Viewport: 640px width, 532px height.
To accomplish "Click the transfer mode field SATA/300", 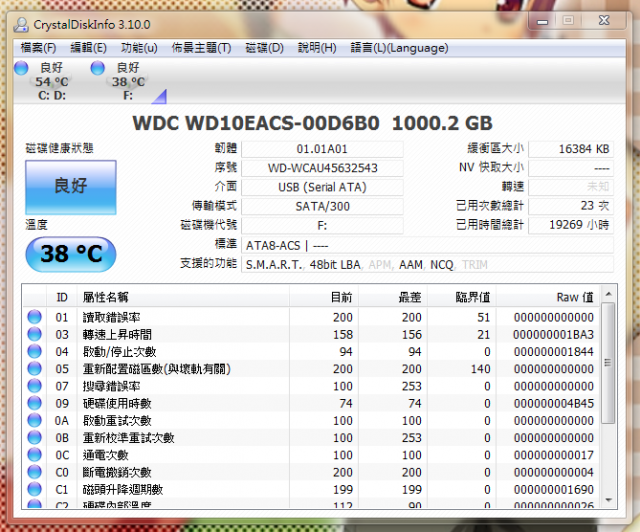I will pos(322,206).
